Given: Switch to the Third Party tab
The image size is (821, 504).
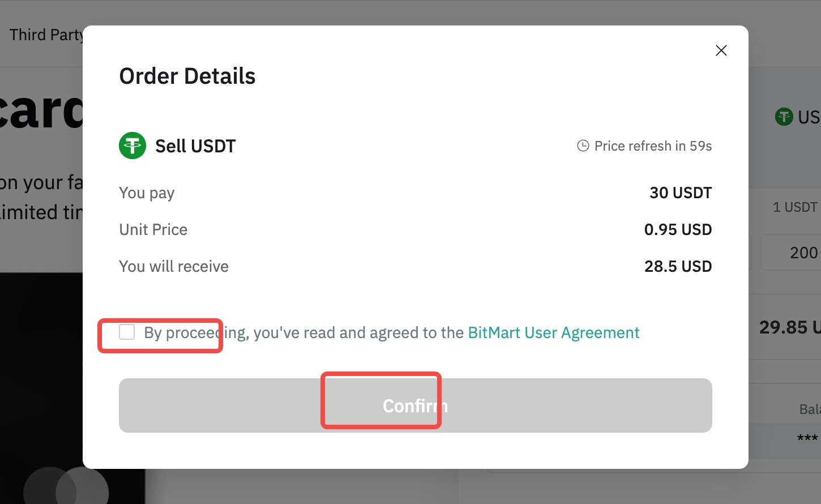Looking at the screenshot, I should pos(47,34).
